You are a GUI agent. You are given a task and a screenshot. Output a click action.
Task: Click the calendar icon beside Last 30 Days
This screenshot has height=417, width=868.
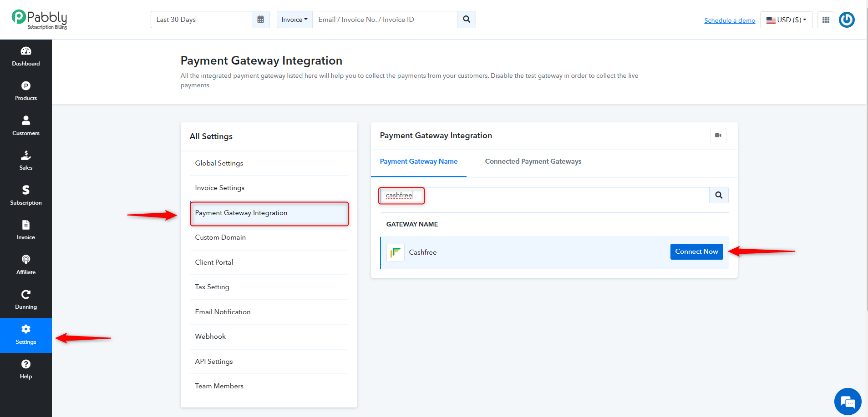tap(261, 20)
